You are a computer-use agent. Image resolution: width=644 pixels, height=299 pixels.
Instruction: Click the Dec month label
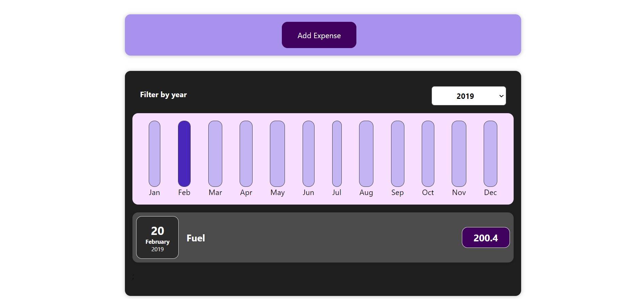(490, 192)
